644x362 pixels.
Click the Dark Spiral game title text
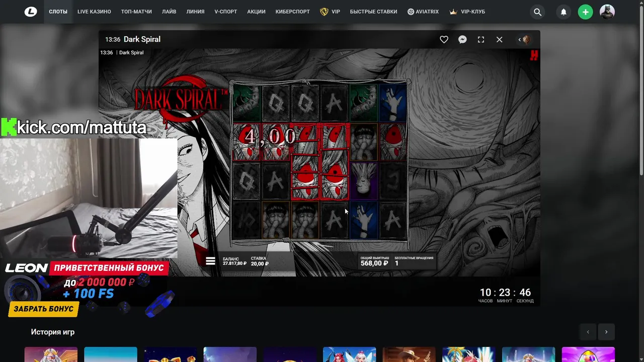pos(142,39)
